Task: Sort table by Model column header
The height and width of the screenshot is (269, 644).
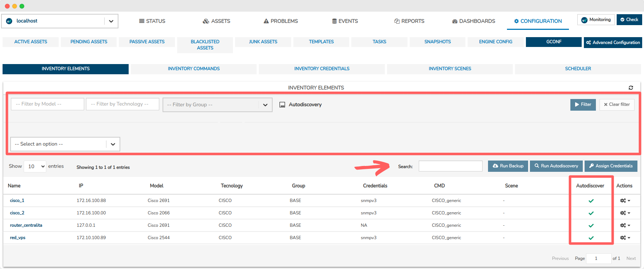Action: coord(157,186)
